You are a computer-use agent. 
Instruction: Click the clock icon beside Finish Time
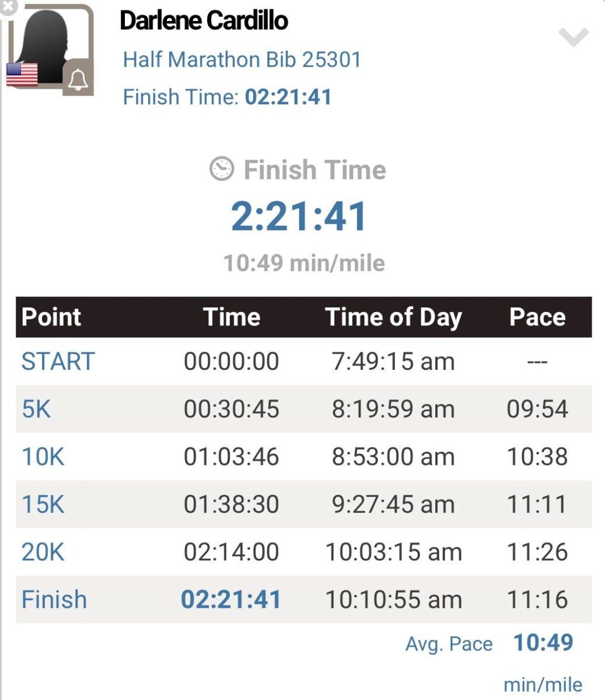point(222,170)
